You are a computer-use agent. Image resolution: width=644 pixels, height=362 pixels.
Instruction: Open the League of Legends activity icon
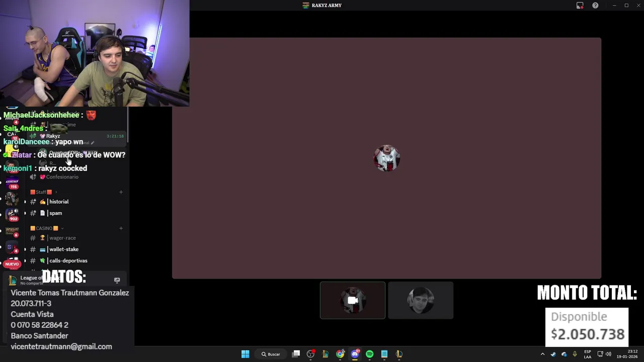(13, 280)
